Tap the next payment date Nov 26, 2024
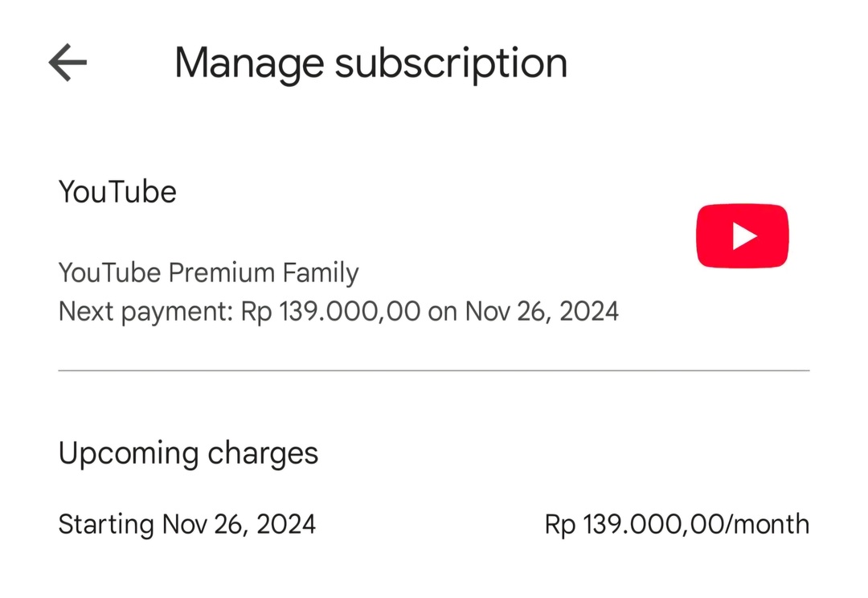 [x=542, y=312]
